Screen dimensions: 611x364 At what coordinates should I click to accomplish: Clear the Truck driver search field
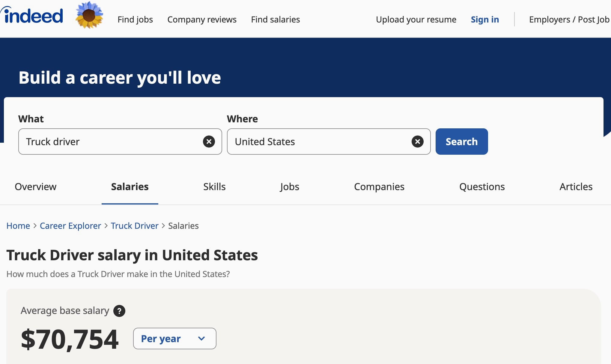tap(209, 142)
